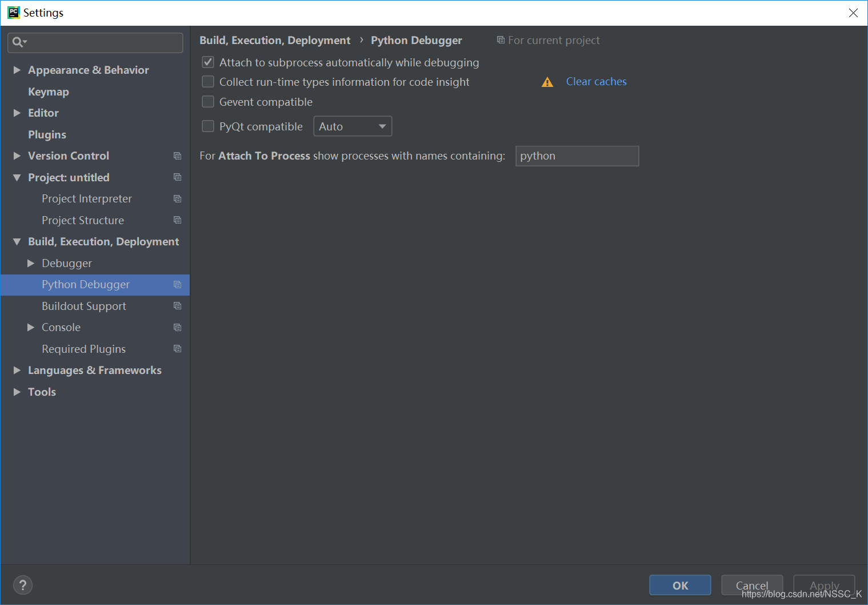
Task: Click the project-level icon beside Version Control
Action: coord(178,156)
